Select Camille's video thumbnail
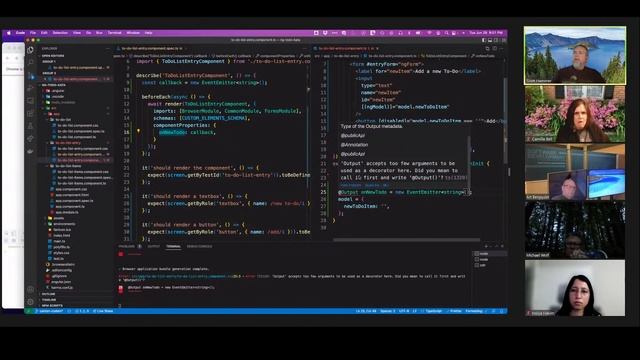 pos(575,114)
